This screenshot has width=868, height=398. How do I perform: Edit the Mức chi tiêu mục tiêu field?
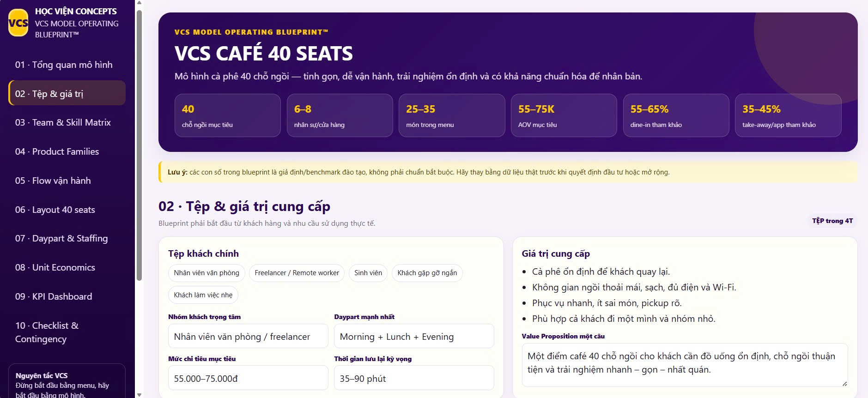point(248,378)
